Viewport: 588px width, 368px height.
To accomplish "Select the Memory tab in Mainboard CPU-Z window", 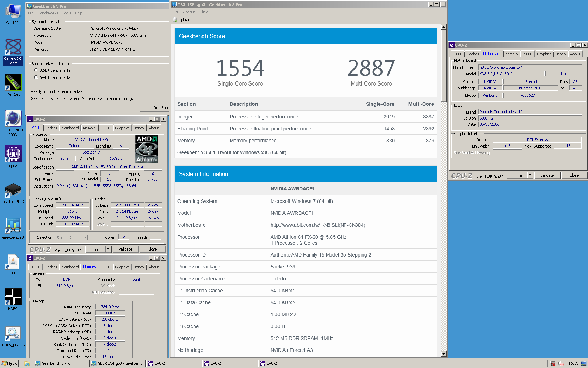I will point(511,54).
